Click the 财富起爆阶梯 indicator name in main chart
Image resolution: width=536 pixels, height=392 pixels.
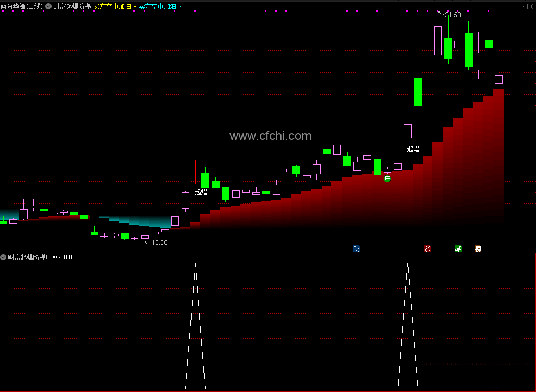pyautogui.click(x=72, y=6)
